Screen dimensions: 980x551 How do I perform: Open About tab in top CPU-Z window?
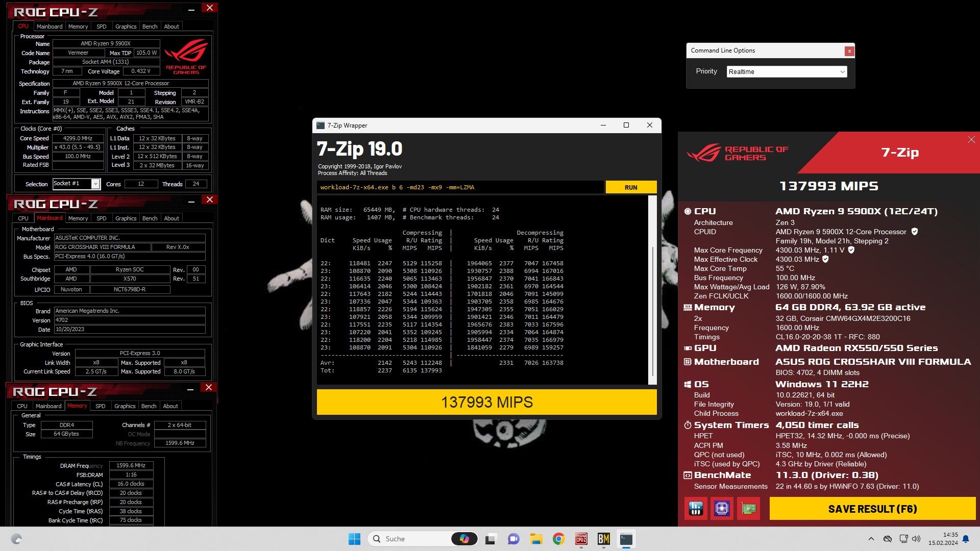(171, 27)
